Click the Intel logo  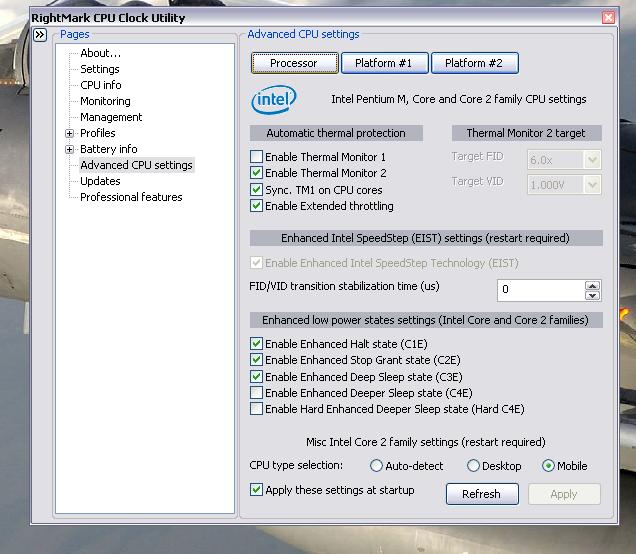coord(274,99)
